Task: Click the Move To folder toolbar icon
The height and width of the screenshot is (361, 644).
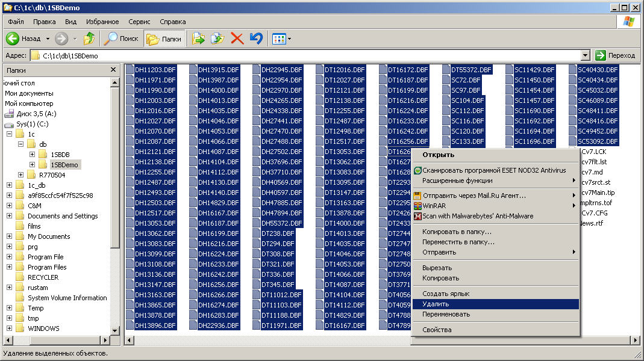Action: click(198, 39)
